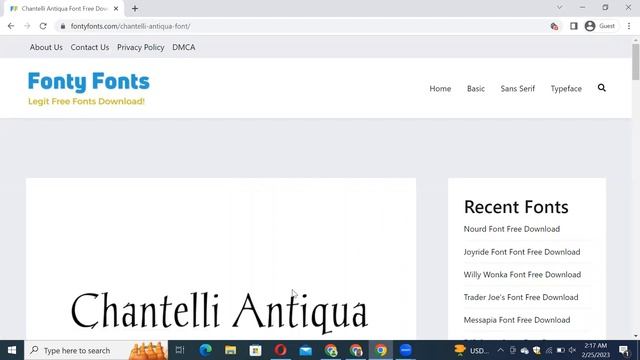The width and height of the screenshot is (640, 360).
Task: Open the Windows Start menu
Action: pos(12,350)
